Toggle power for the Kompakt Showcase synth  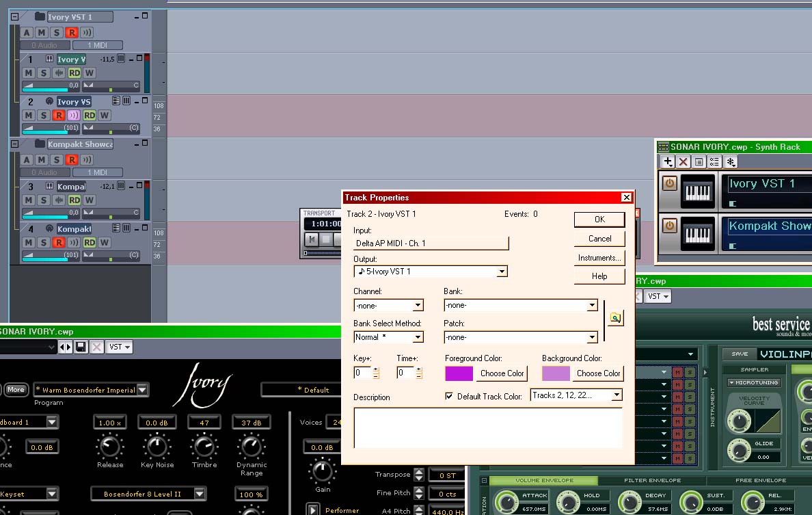click(670, 226)
